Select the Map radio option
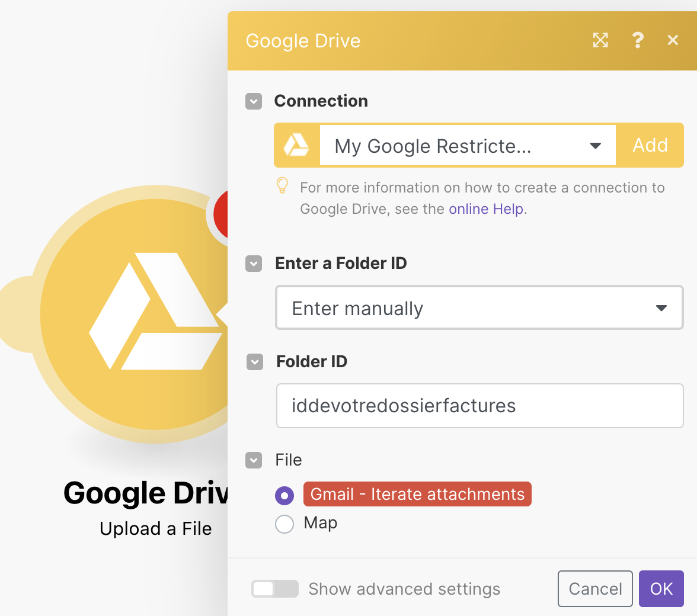The height and width of the screenshot is (616, 697). pyautogui.click(x=284, y=524)
